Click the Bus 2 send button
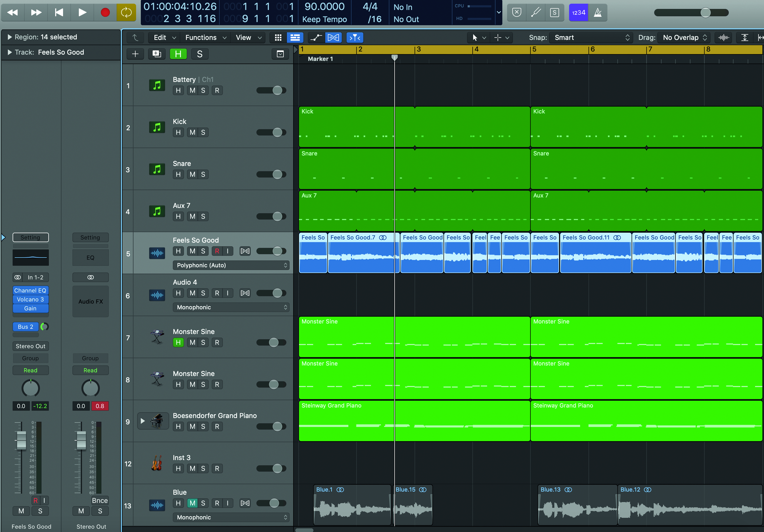The width and height of the screenshot is (764, 532). tap(26, 326)
